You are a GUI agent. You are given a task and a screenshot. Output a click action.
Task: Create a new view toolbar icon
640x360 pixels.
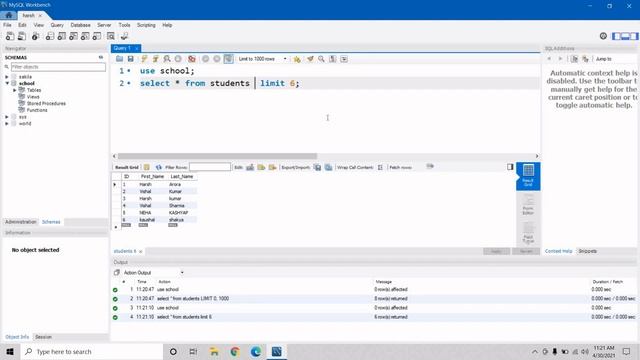click(73, 36)
